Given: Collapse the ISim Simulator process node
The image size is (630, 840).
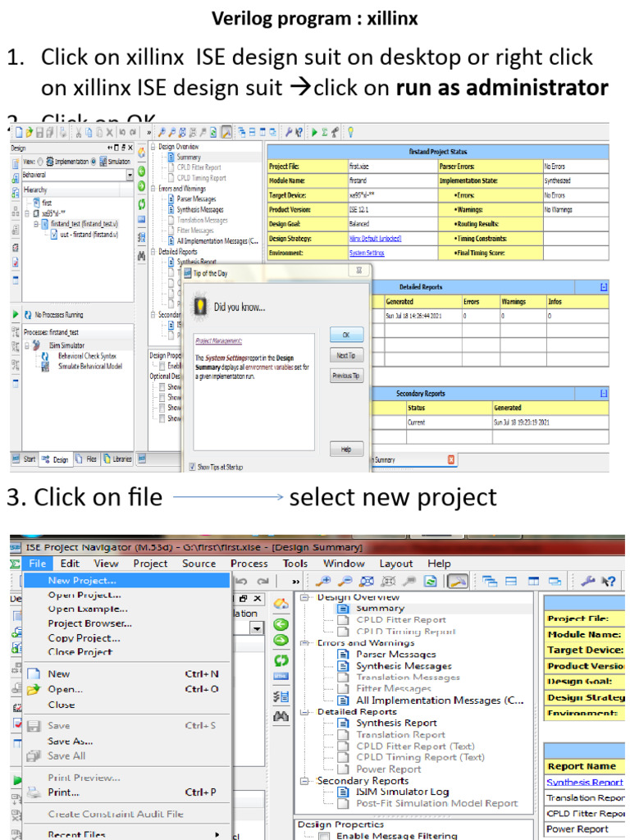Looking at the screenshot, I should coord(26,345).
